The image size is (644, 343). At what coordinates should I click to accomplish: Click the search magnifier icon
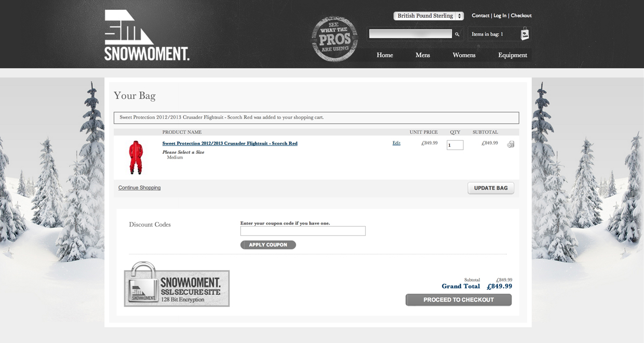pyautogui.click(x=457, y=34)
